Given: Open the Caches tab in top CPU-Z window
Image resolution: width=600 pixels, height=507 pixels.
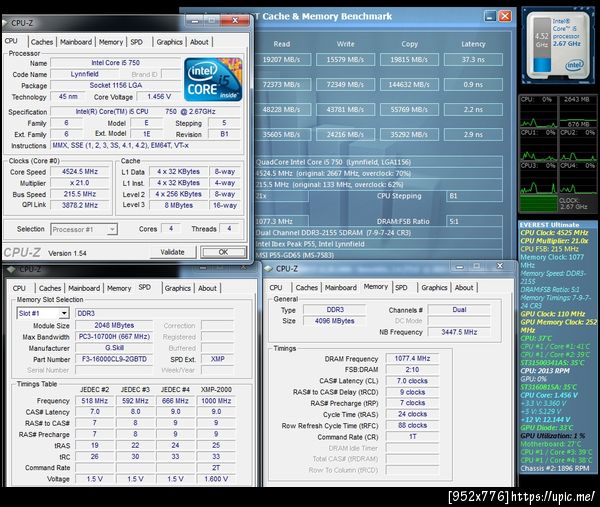Looking at the screenshot, I should coord(42,42).
